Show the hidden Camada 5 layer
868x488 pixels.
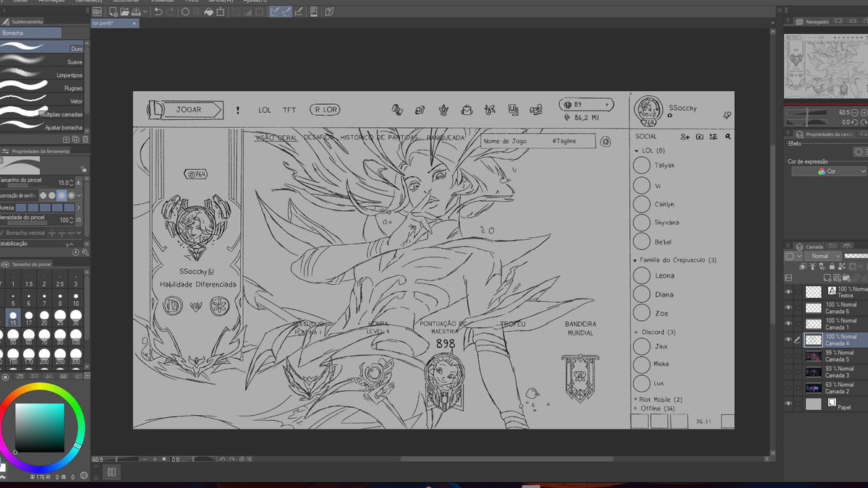click(x=788, y=356)
